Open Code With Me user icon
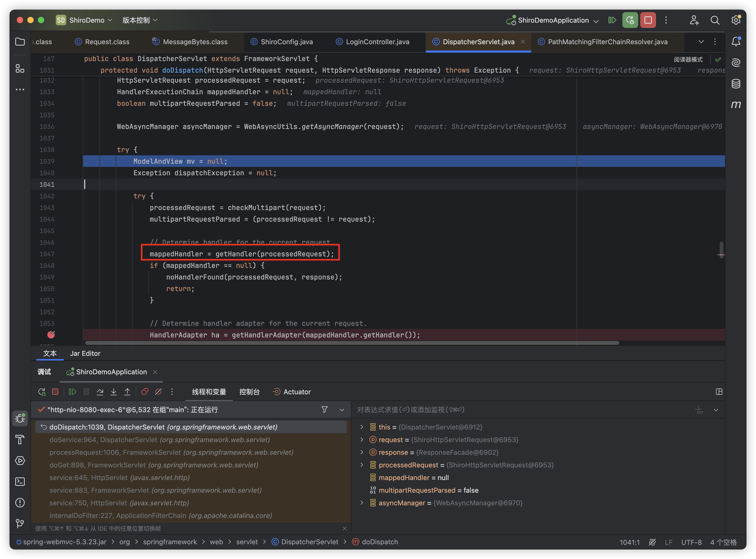756x559 pixels. click(x=694, y=20)
